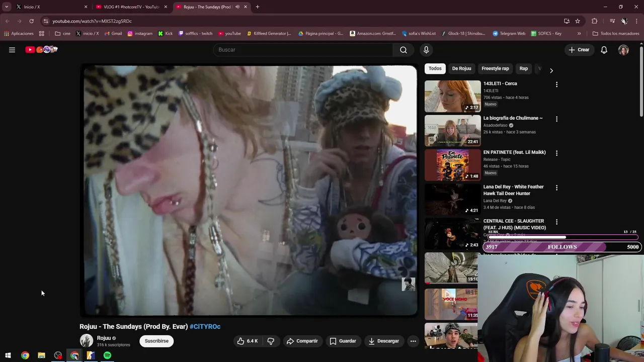Screen dimensions: 644x362
Task: Open Rojuu channel avatar
Action: (87, 341)
